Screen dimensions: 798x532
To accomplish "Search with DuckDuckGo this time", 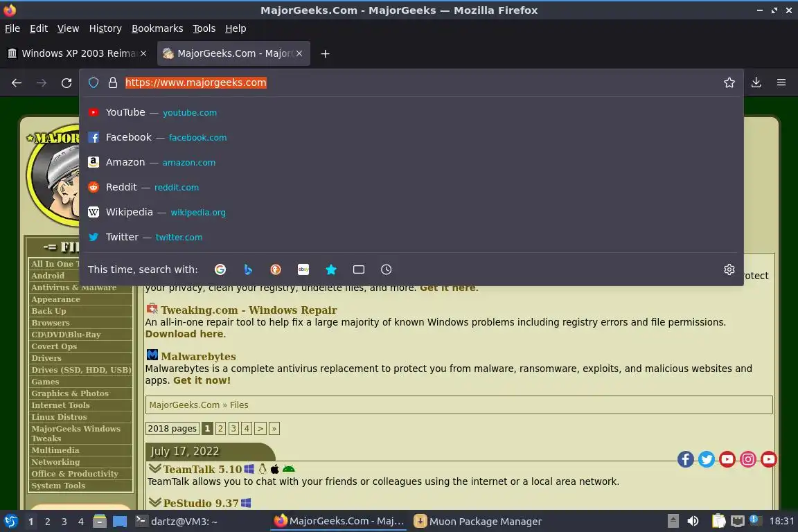I will click(x=275, y=269).
